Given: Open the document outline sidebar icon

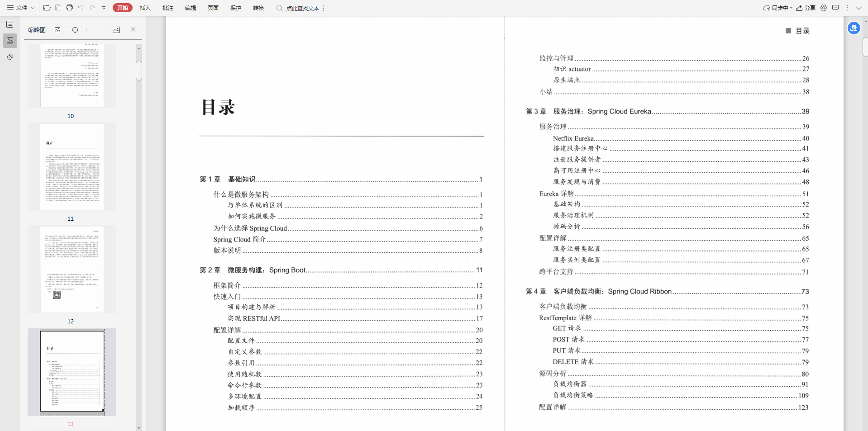Looking at the screenshot, I should click(x=10, y=24).
